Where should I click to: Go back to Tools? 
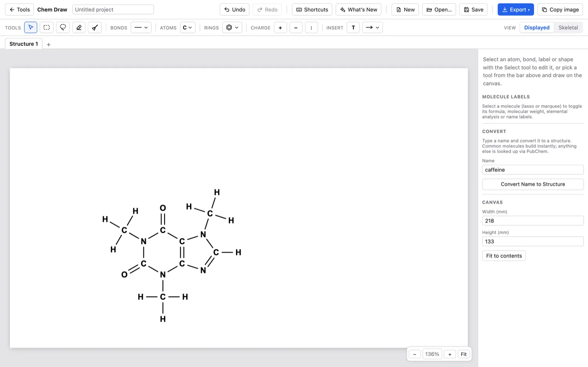pyautogui.click(x=20, y=9)
